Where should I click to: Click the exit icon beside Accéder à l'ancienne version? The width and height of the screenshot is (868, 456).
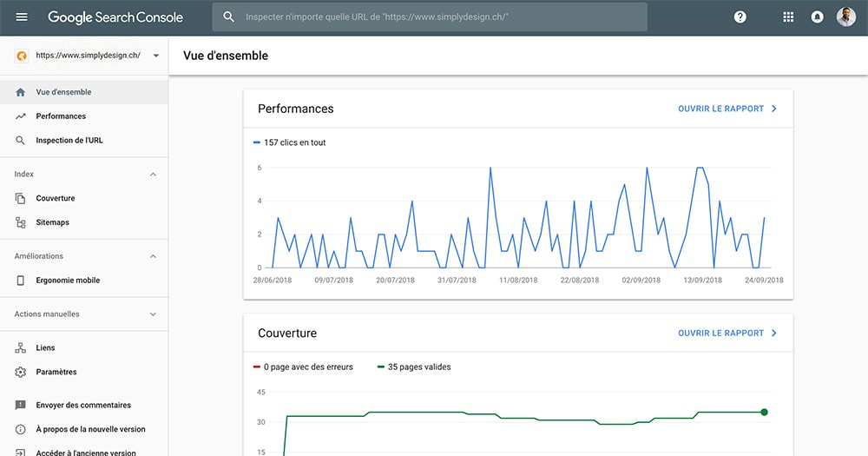pos(21,453)
